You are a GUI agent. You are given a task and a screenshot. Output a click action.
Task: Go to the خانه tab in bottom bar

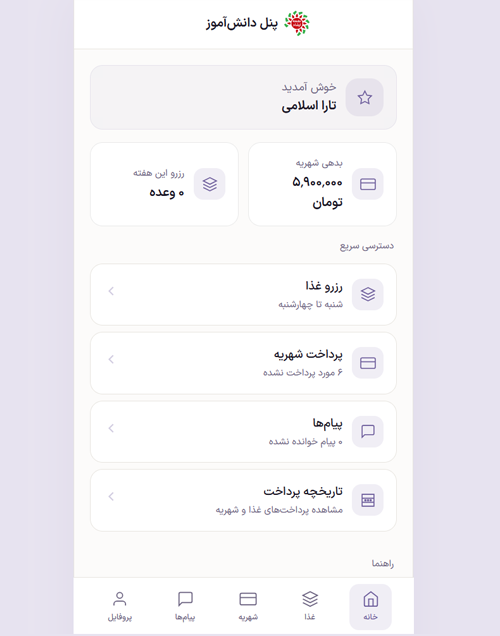370,606
